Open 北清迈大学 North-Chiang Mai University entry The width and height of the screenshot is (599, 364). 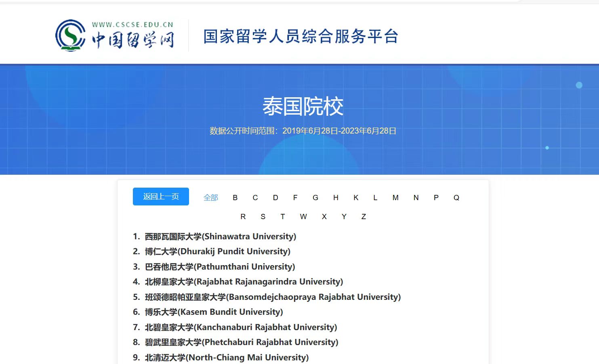click(x=227, y=358)
